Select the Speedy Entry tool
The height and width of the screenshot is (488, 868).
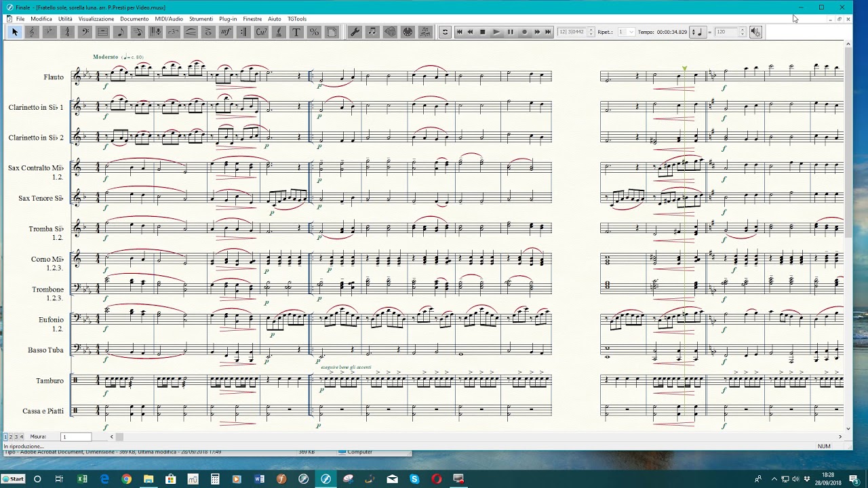[x=138, y=32]
